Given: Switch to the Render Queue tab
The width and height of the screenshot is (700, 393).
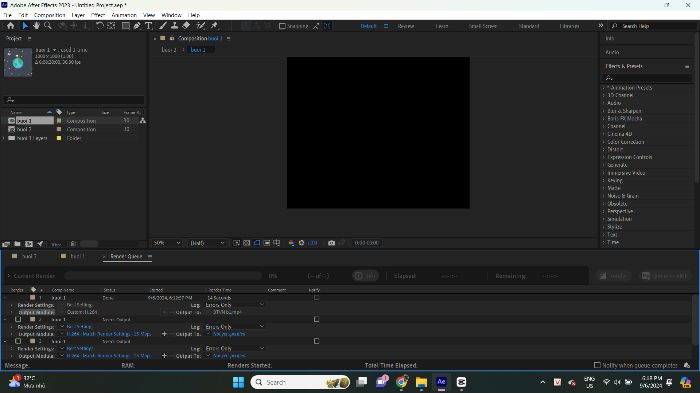Looking at the screenshot, I should pyautogui.click(x=126, y=256).
